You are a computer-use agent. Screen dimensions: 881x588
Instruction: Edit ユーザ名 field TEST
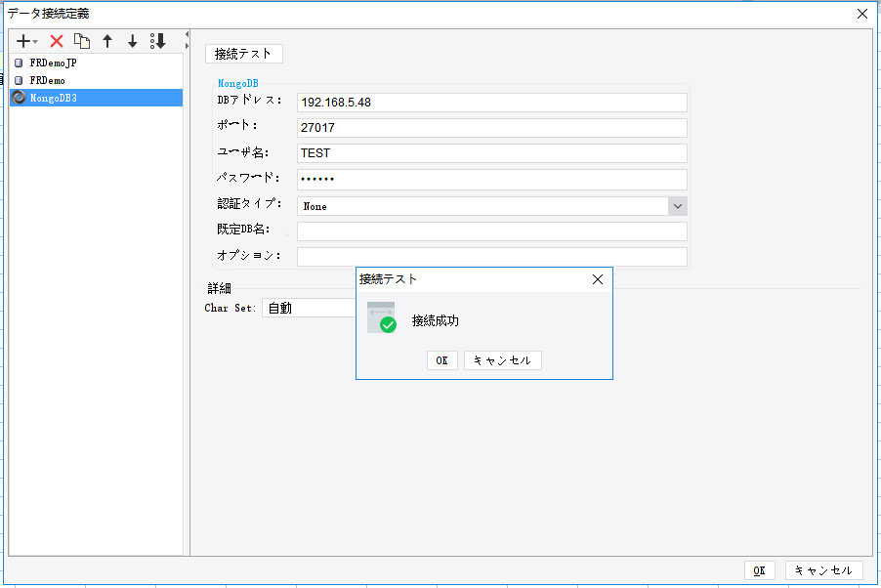(x=491, y=153)
